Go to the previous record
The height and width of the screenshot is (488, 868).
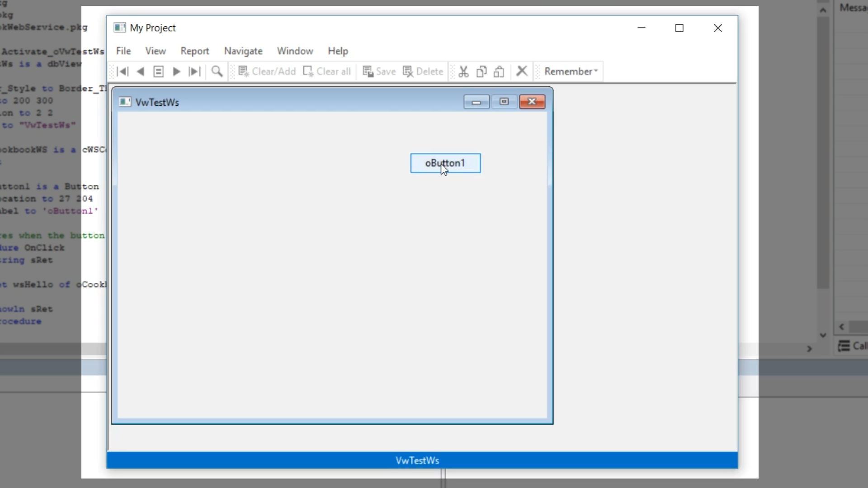tap(141, 71)
